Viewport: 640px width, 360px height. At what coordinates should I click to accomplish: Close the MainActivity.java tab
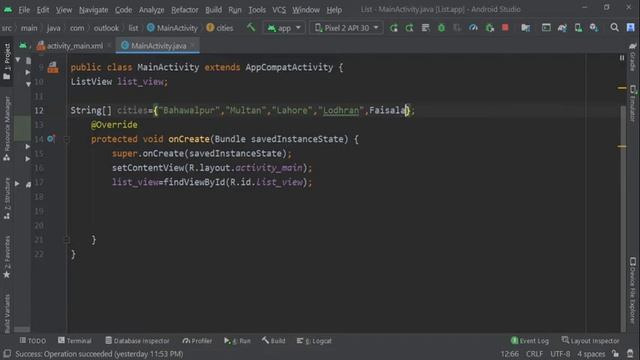(x=193, y=45)
